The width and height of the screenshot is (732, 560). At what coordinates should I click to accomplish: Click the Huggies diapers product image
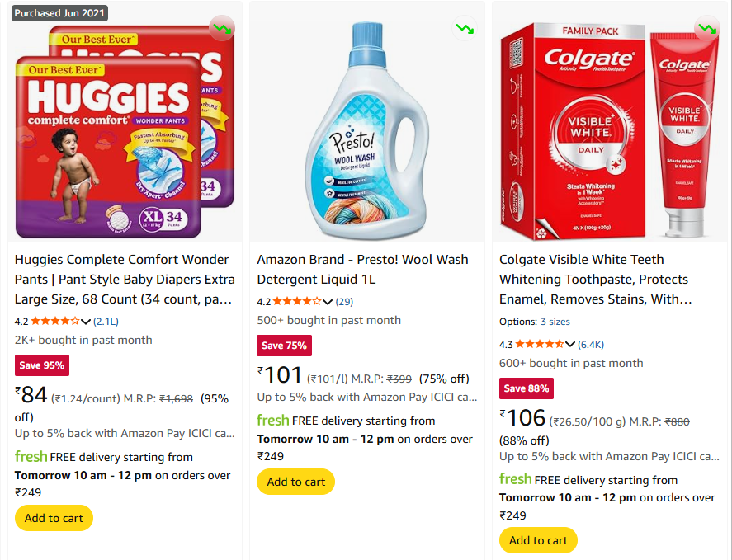click(x=124, y=132)
